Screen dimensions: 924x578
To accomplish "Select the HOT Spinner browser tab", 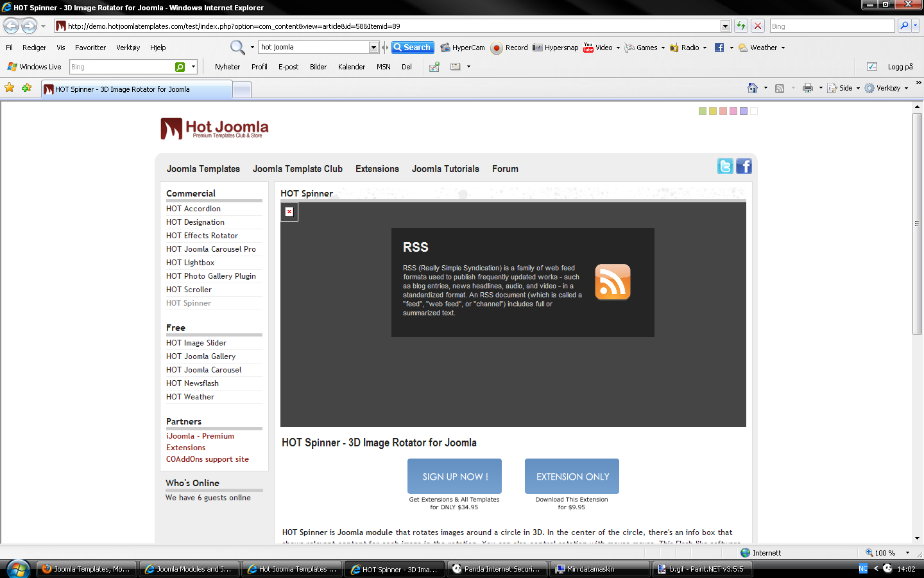I will 137,89.
